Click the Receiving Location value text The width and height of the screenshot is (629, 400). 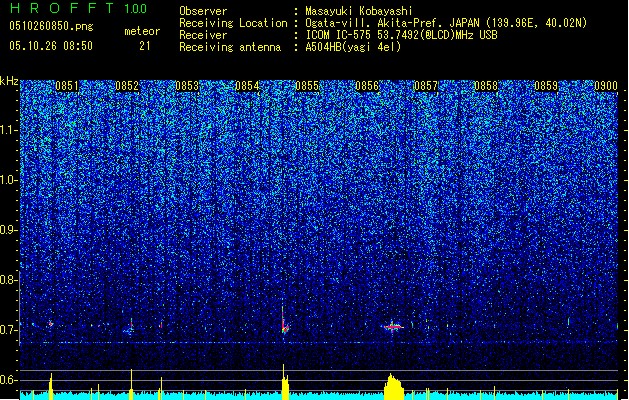[446, 23]
